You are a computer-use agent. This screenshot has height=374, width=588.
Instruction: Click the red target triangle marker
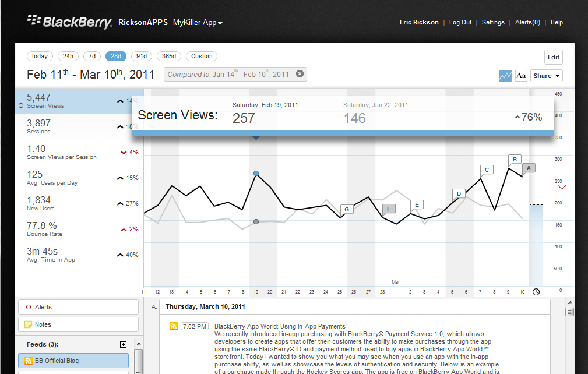[561, 186]
